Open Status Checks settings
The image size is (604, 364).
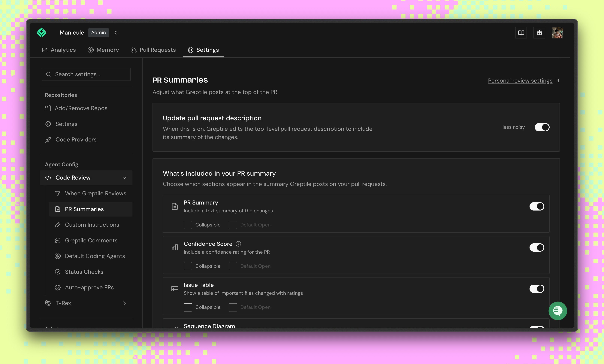91,272
